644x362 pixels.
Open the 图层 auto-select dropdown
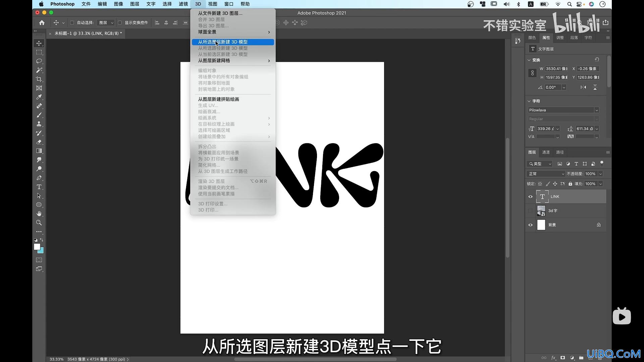[106, 22]
